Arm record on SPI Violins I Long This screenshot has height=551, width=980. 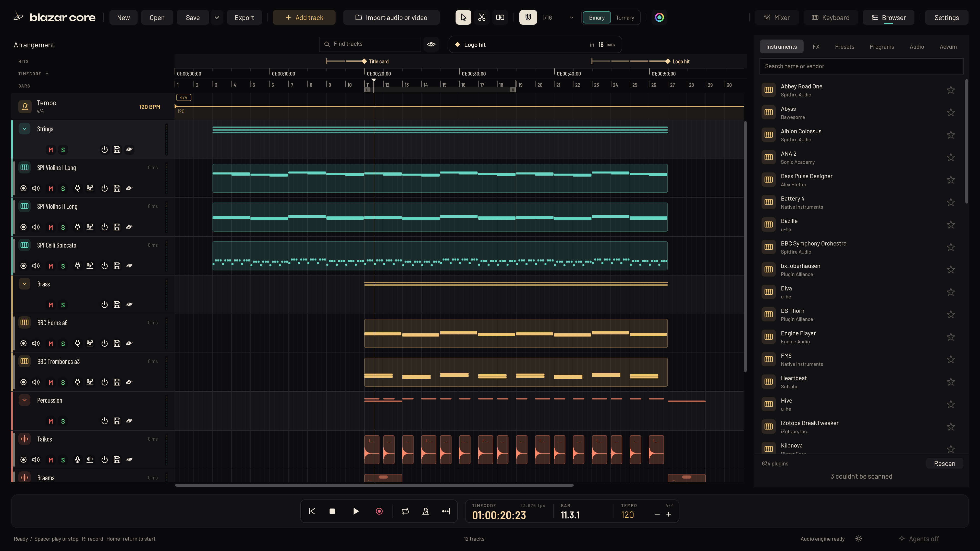tap(23, 188)
